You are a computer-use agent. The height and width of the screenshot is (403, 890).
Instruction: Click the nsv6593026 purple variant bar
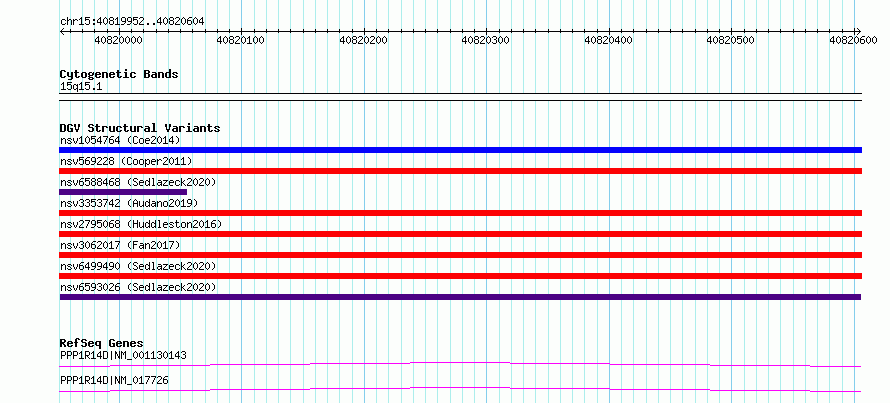(460, 297)
